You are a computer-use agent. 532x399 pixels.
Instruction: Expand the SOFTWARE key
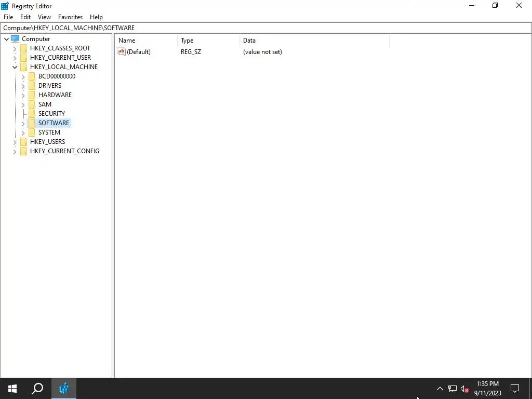(x=23, y=124)
